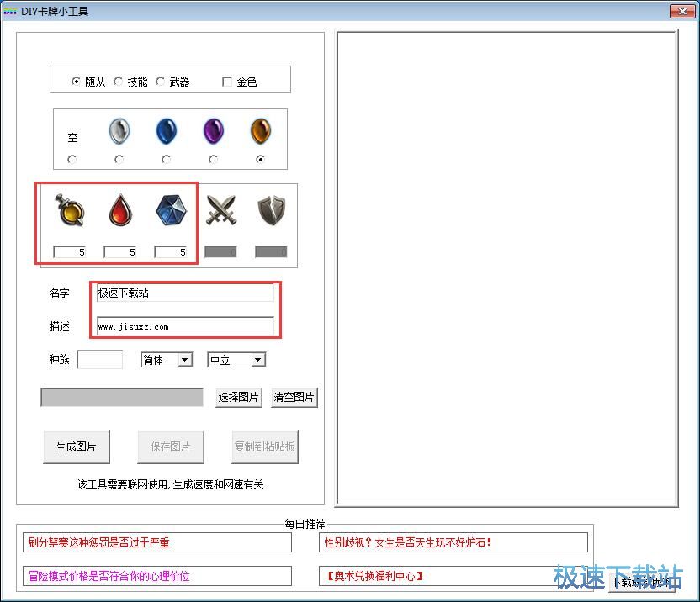
Task: Select the 武器 card type option
Action: tap(172, 82)
